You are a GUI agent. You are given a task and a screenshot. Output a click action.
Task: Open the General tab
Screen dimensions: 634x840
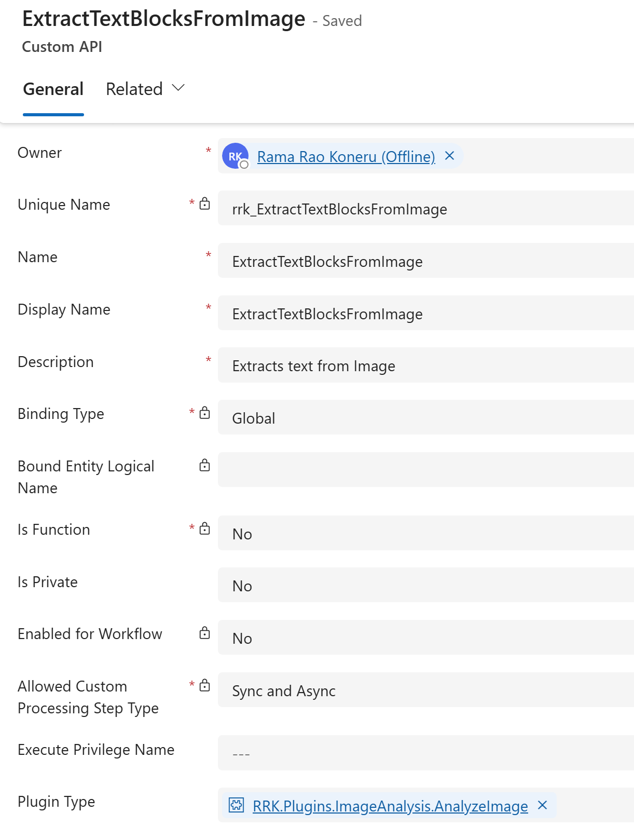point(53,89)
